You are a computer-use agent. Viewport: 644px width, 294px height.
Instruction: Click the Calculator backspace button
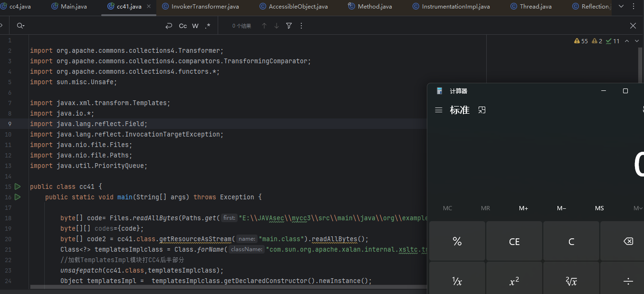[x=623, y=241]
